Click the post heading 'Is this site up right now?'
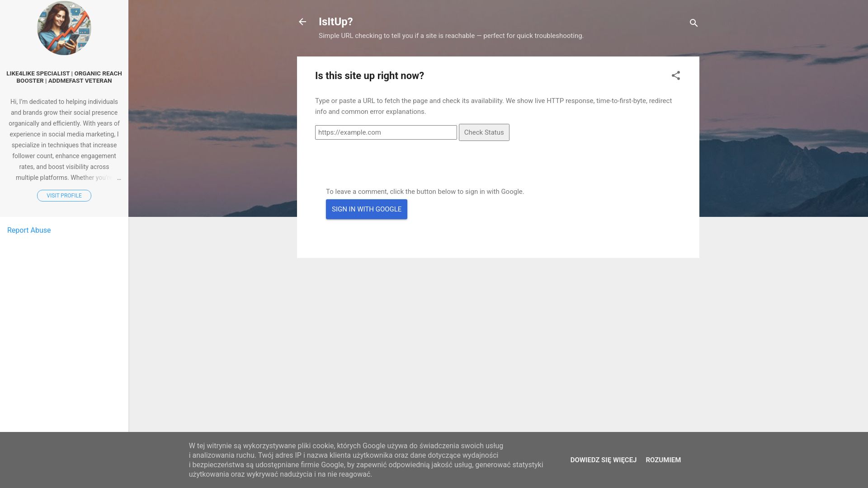 pos(369,76)
